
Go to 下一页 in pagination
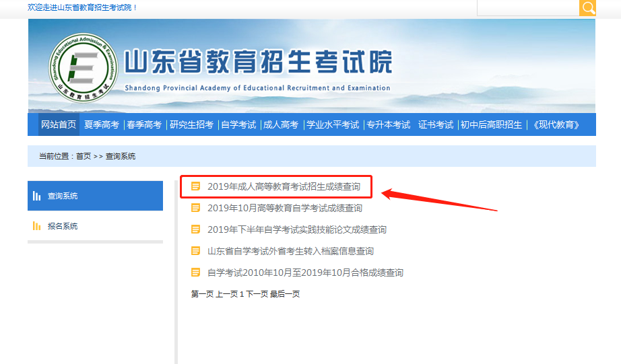(257, 294)
